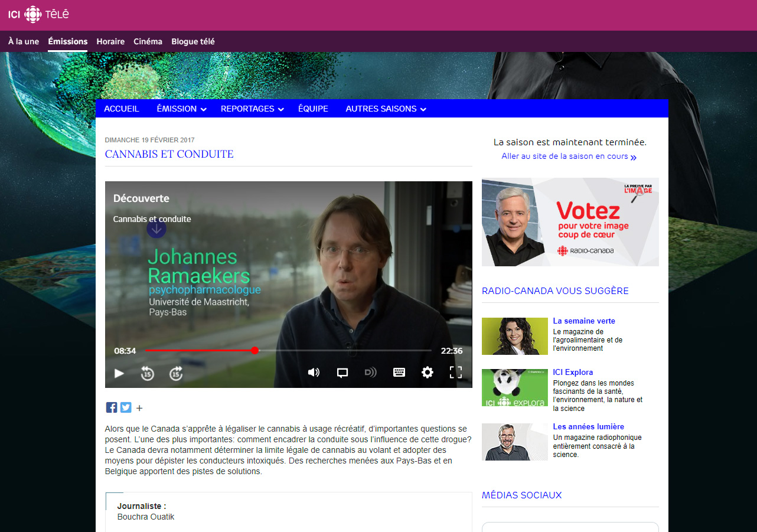The width and height of the screenshot is (757, 532).
Task: Mute the video volume
Action: coord(314,373)
